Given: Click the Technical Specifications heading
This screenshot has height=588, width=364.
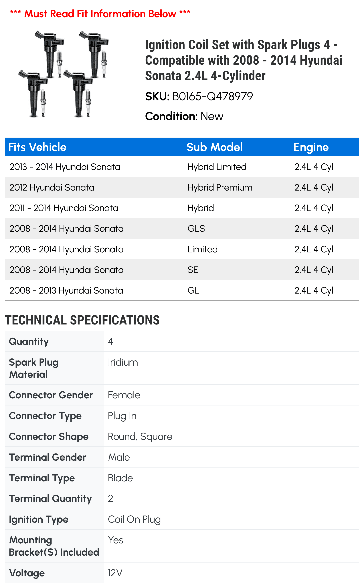Looking at the screenshot, I should pos(82,320).
